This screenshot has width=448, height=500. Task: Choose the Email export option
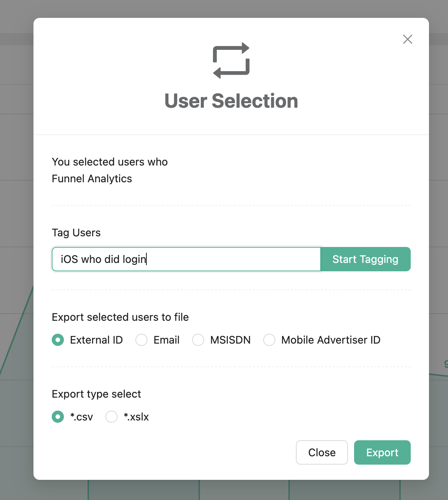(141, 340)
